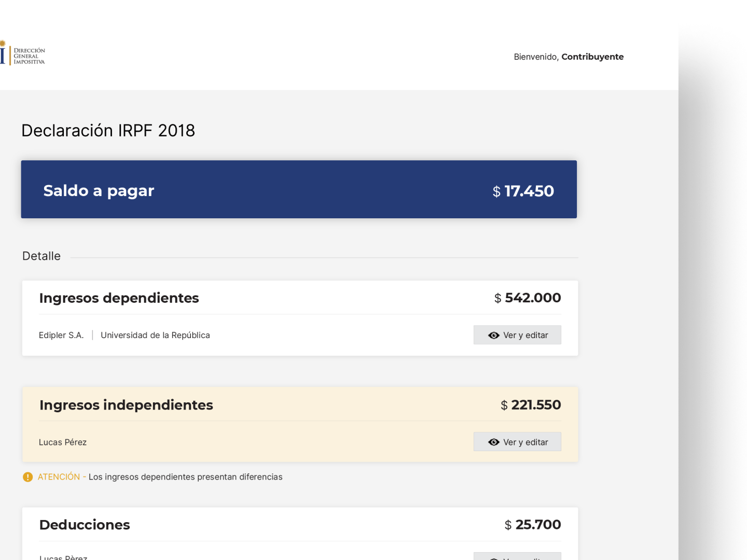Click eye icon in Ingresos dependientes row

494,335
